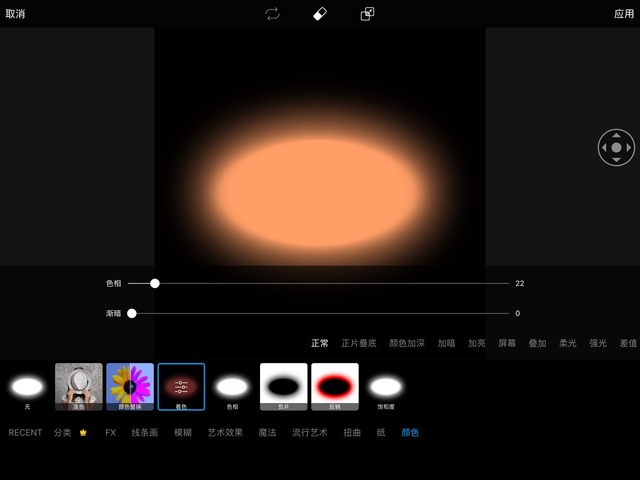Pick the 饱和度 saturation effect
Screen dimensions: 640x480
(386, 386)
